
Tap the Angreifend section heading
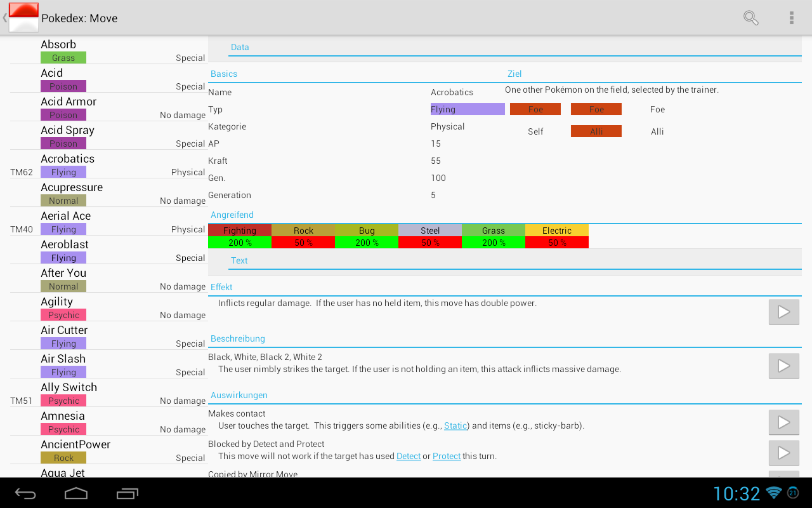coord(232,215)
